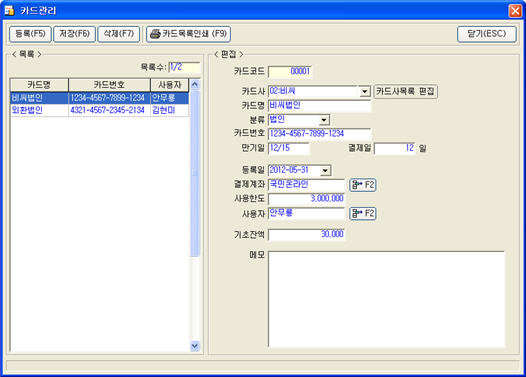The image size is (526, 377).
Task: Click the 결제계좌 field with 국민온라인
Action: point(307,185)
